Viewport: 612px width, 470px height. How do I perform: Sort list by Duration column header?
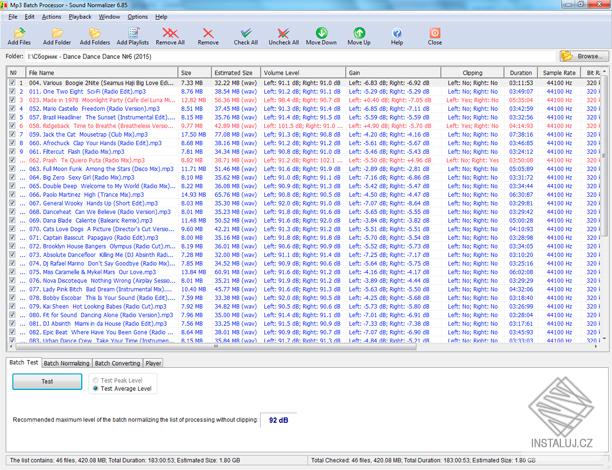(x=520, y=72)
